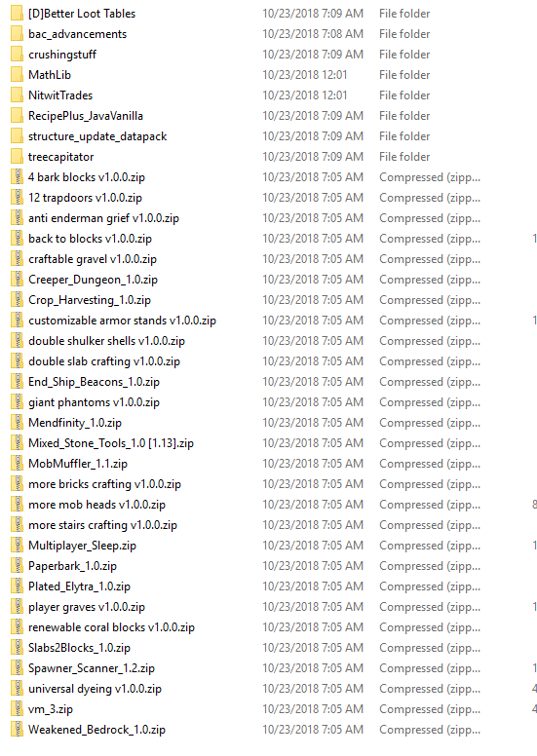
Task: Select the Weakened_Bedrock_1.0.zip file
Action: coord(96,730)
